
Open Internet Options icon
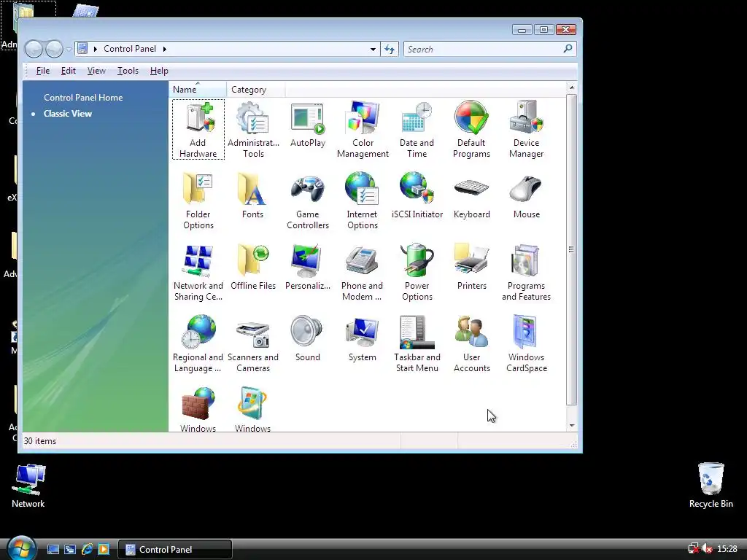pyautogui.click(x=362, y=201)
